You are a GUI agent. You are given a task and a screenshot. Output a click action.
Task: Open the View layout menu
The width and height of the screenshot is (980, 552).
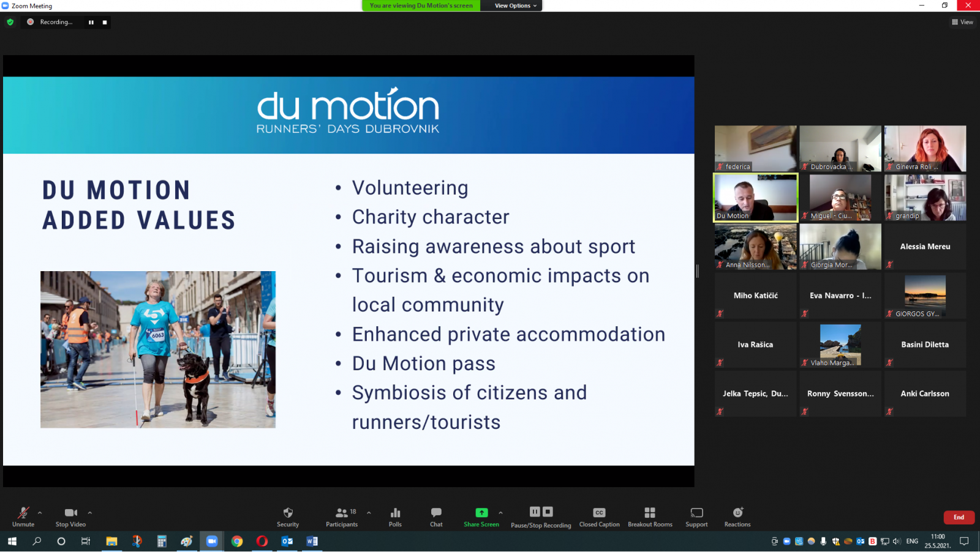click(x=962, y=22)
